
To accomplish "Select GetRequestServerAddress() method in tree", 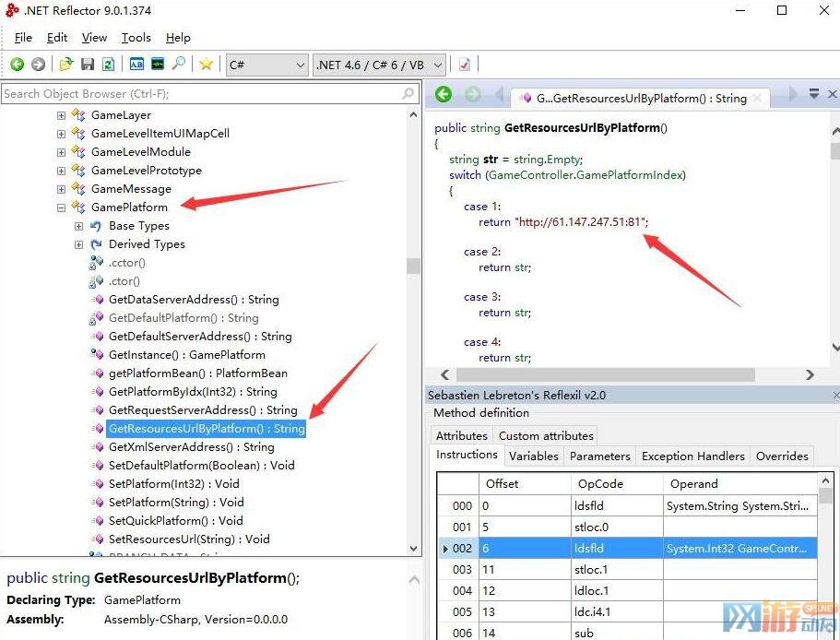I will pyautogui.click(x=203, y=410).
